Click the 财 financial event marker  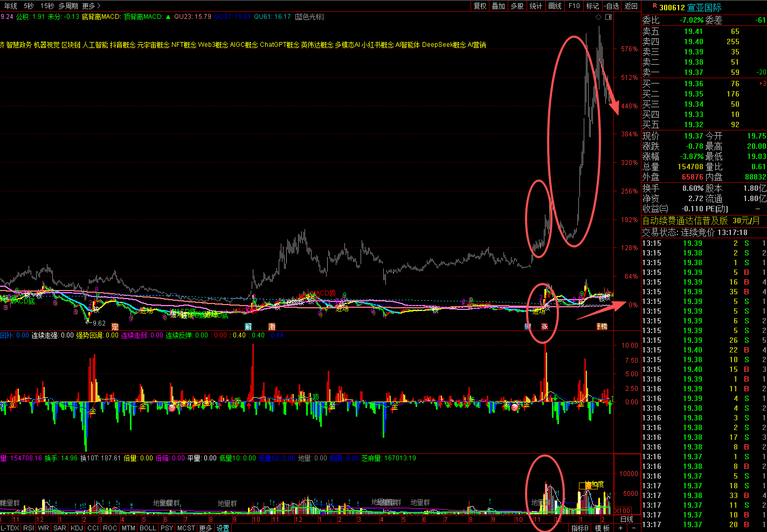coord(528,327)
